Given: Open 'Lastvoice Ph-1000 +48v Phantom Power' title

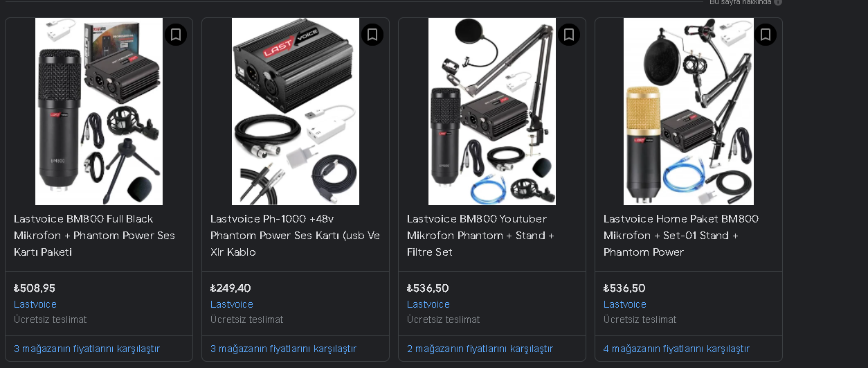Looking at the screenshot, I should point(295,236).
